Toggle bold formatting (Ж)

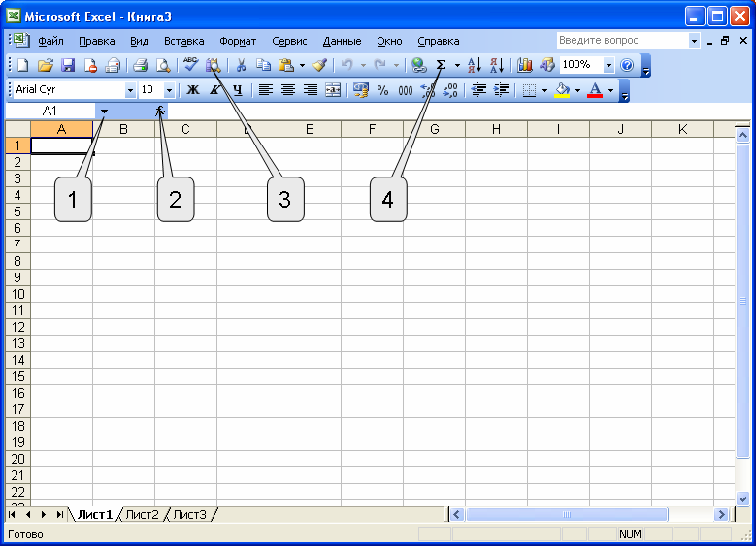(192, 90)
